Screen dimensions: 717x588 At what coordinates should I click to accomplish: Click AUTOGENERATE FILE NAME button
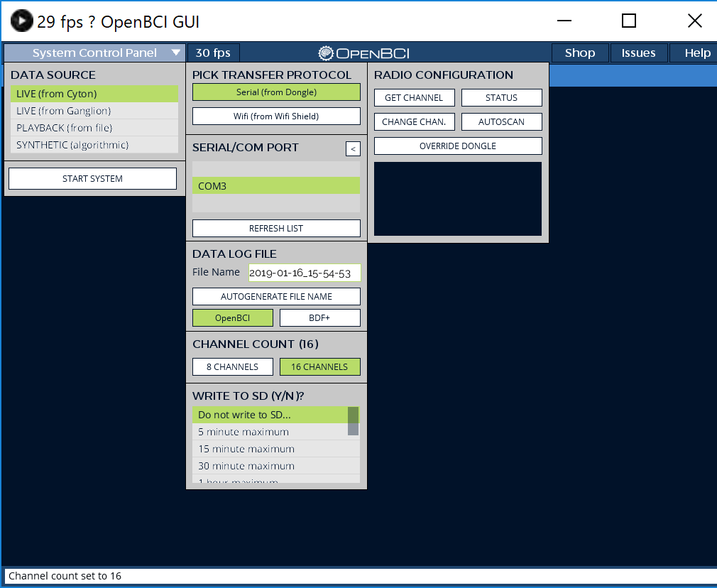[276, 297]
